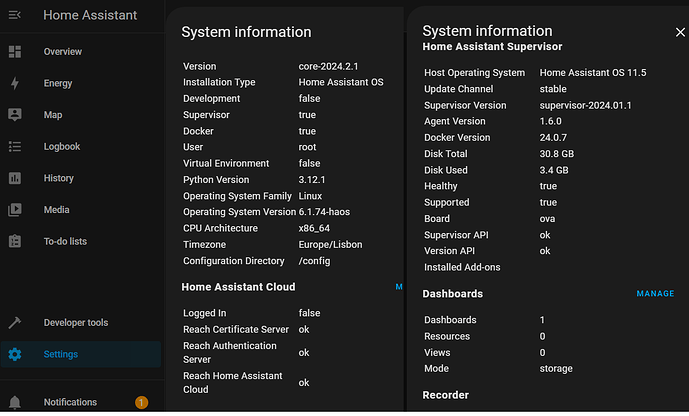This screenshot has height=416, width=689.
Task: Collapse the sidebar hamburger menu icon
Action: tap(15, 15)
